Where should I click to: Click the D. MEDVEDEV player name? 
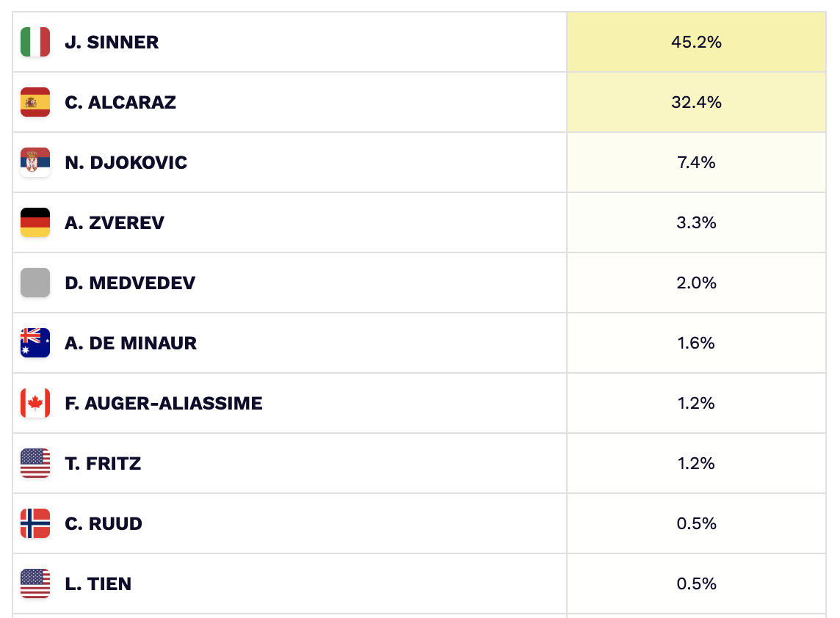130,283
